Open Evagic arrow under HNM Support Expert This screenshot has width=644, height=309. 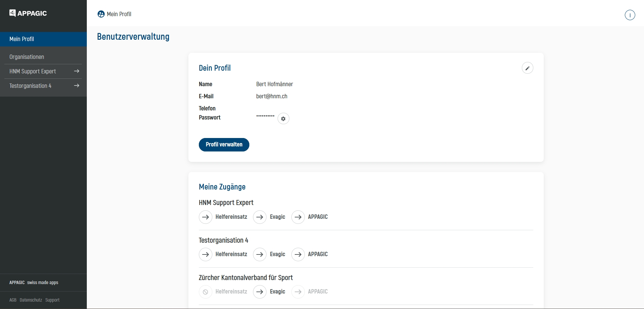260,217
